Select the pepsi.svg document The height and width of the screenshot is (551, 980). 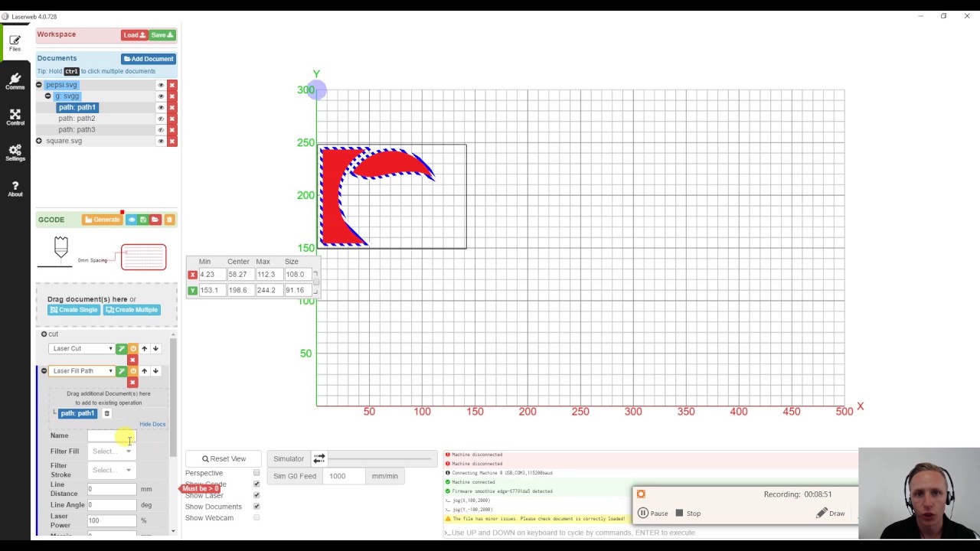[61, 85]
